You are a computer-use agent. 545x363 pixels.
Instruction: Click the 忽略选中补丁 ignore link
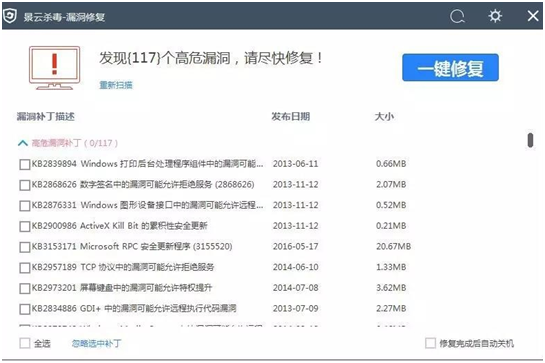(96, 344)
